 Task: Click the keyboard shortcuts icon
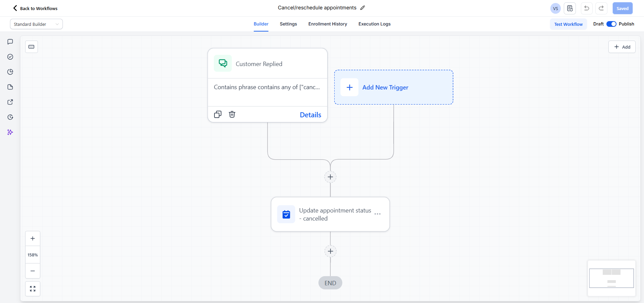32,47
